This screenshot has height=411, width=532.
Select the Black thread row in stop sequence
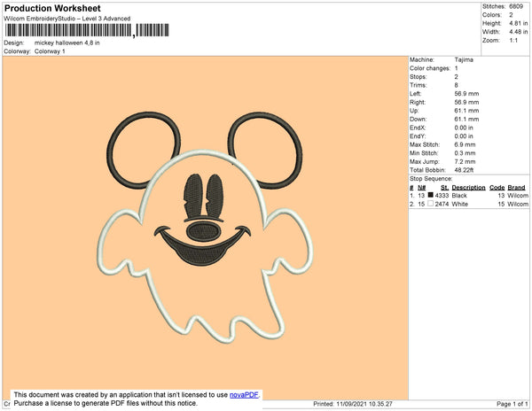tap(469, 196)
